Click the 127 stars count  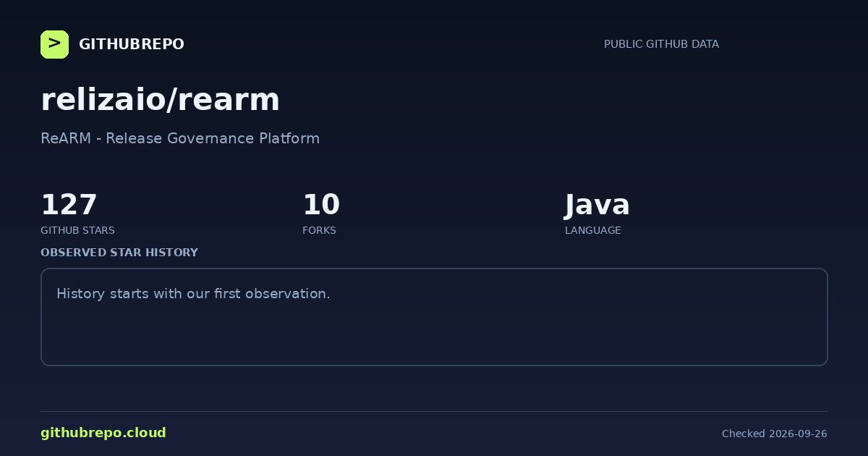[x=69, y=205]
